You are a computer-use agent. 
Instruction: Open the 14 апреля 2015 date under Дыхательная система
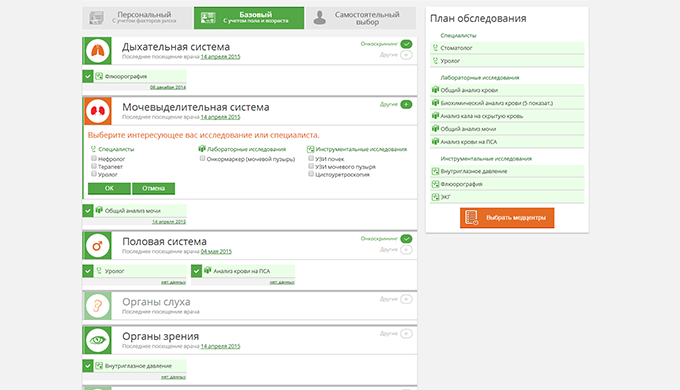point(220,57)
